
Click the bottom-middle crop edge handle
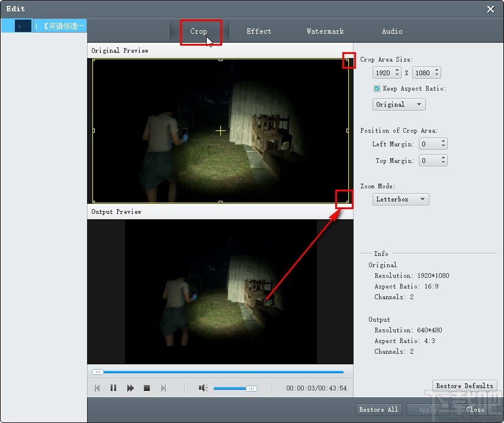coord(220,202)
